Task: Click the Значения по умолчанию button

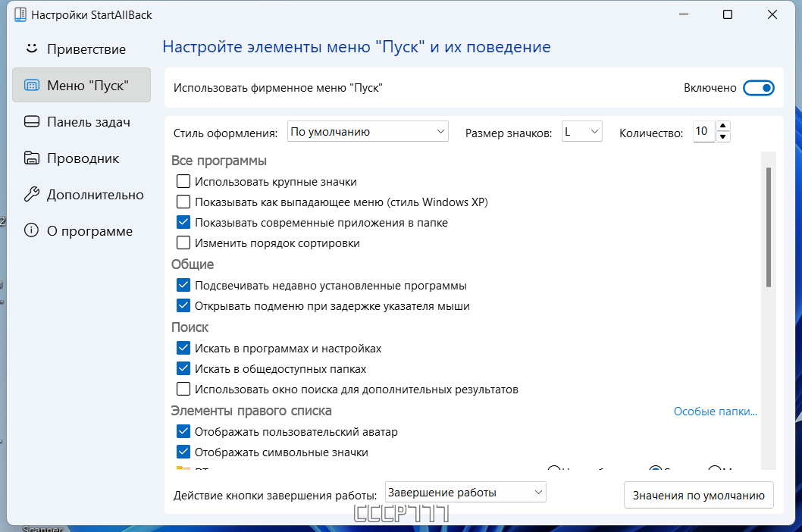Action: tap(699, 495)
